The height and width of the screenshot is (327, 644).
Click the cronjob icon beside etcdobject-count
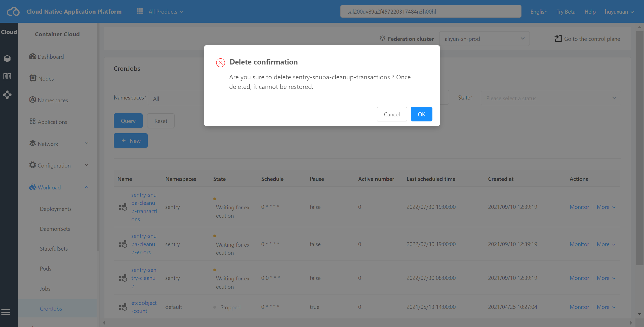point(123,307)
